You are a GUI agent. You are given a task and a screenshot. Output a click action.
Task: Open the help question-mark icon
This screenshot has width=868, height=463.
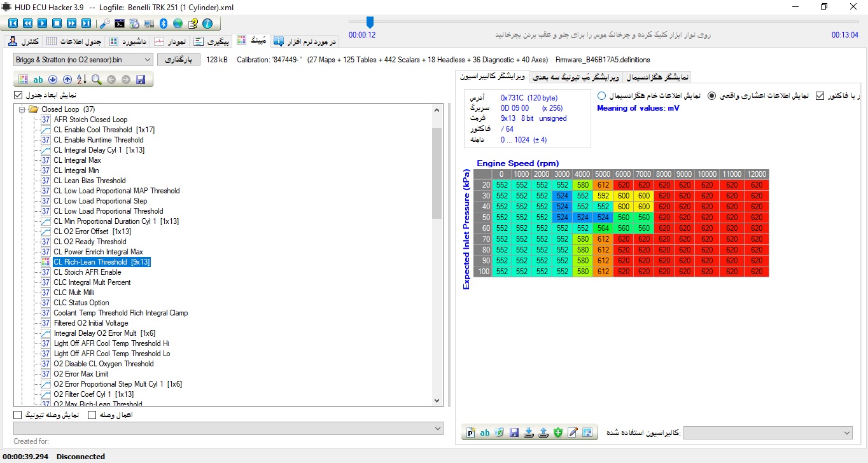(193, 24)
